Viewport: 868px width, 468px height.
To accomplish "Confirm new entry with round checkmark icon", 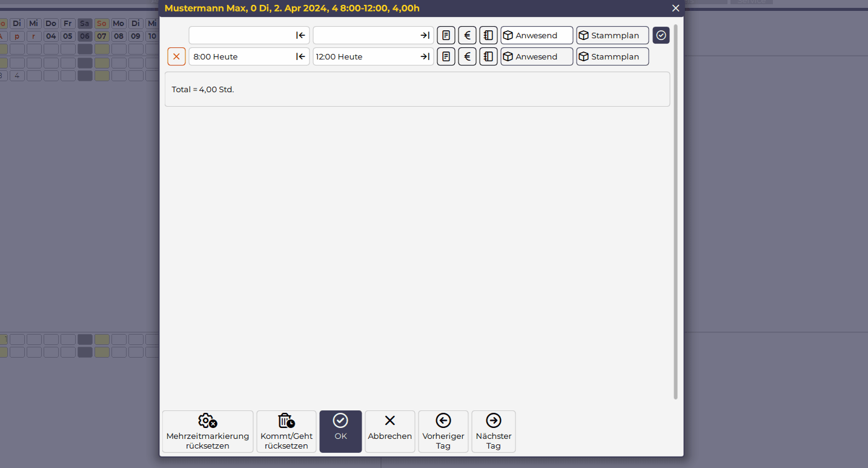I will point(661,35).
